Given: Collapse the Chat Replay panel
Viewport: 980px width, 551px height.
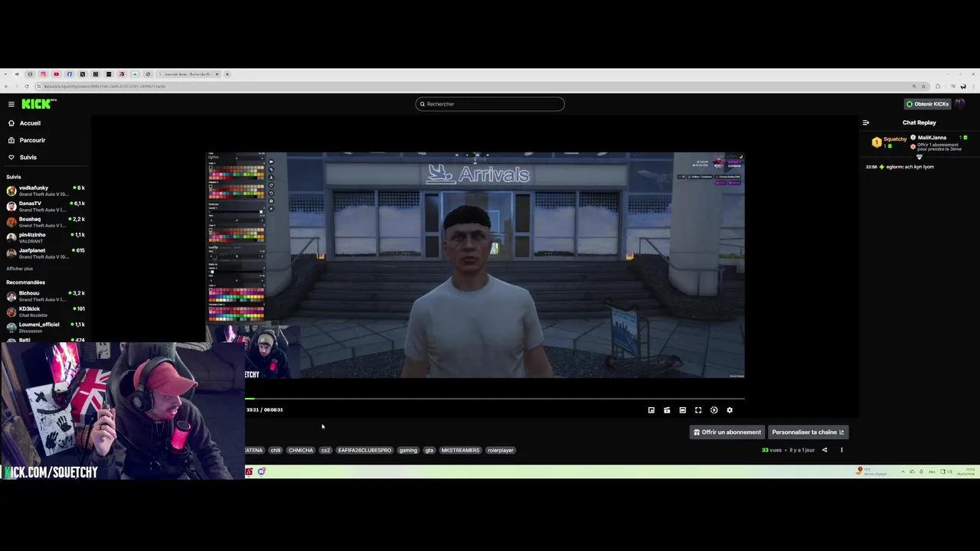Looking at the screenshot, I should [x=866, y=122].
